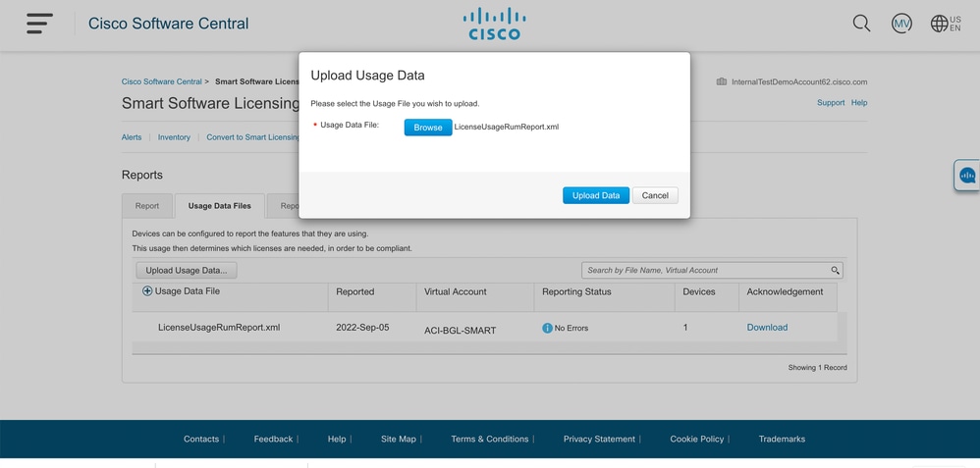Open the chat assistant widget
The height and width of the screenshot is (468, 980).
point(967,176)
